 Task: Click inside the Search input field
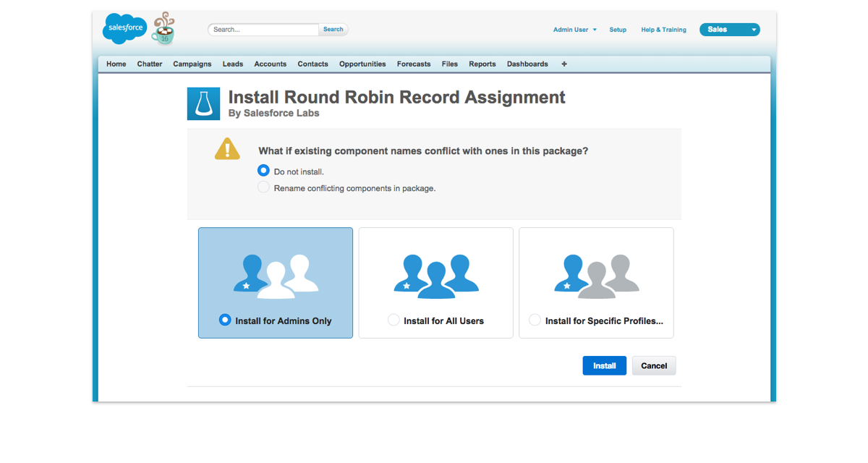point(264,30)
